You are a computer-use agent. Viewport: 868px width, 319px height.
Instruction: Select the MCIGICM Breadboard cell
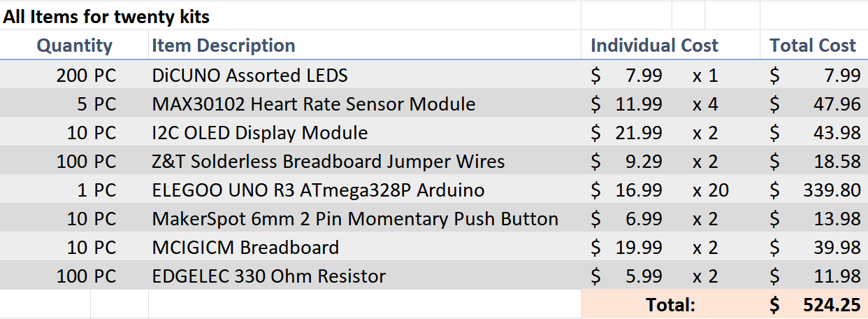[245, 248]
